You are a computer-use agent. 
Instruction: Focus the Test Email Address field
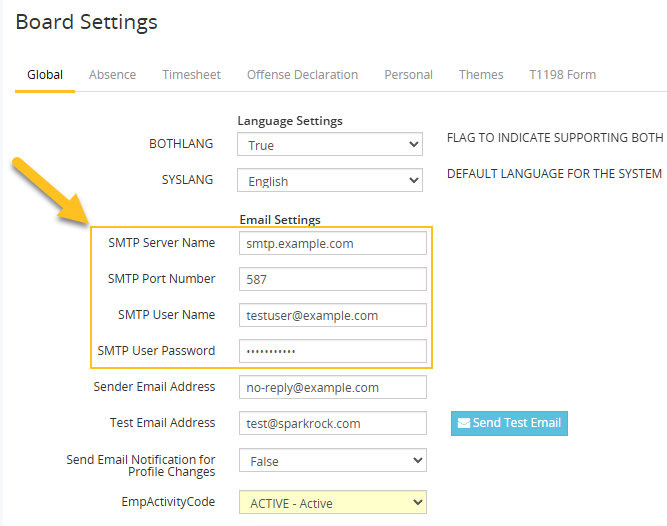pyautogui.click(x=332, y=423)
